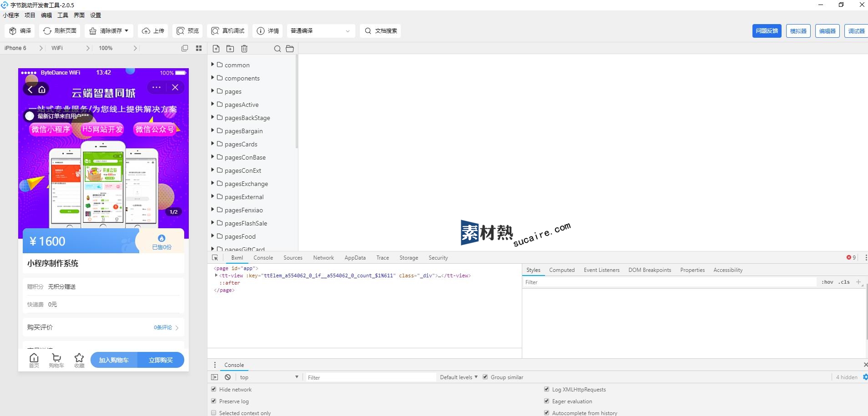868x416 pixels.
Task: Click the clear console icon
Action: pyautogui.click(x=227, y=377)
